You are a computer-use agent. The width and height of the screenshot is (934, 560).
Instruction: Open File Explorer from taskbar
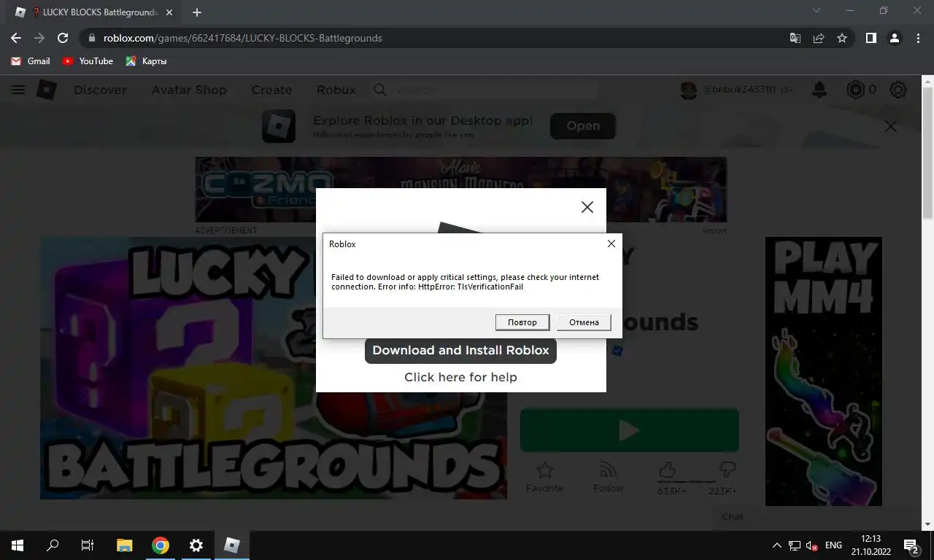click(125, 545)
